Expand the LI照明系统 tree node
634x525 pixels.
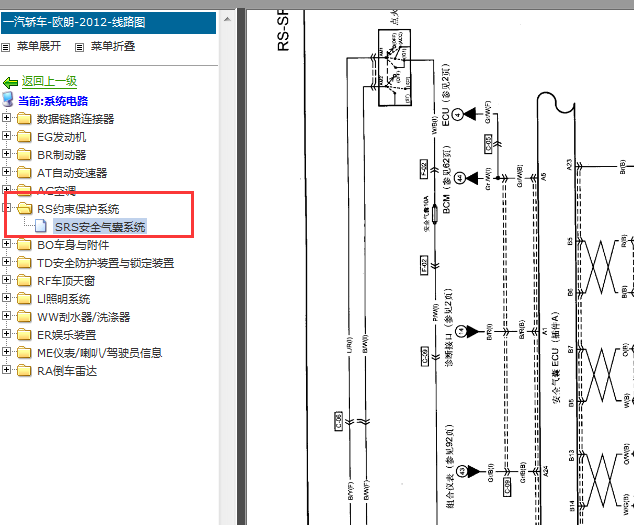[x=6, y=298]
